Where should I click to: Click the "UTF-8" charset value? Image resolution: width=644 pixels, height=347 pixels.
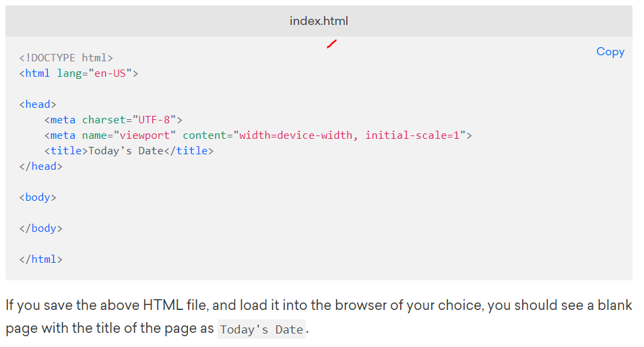tap(154, 120)
